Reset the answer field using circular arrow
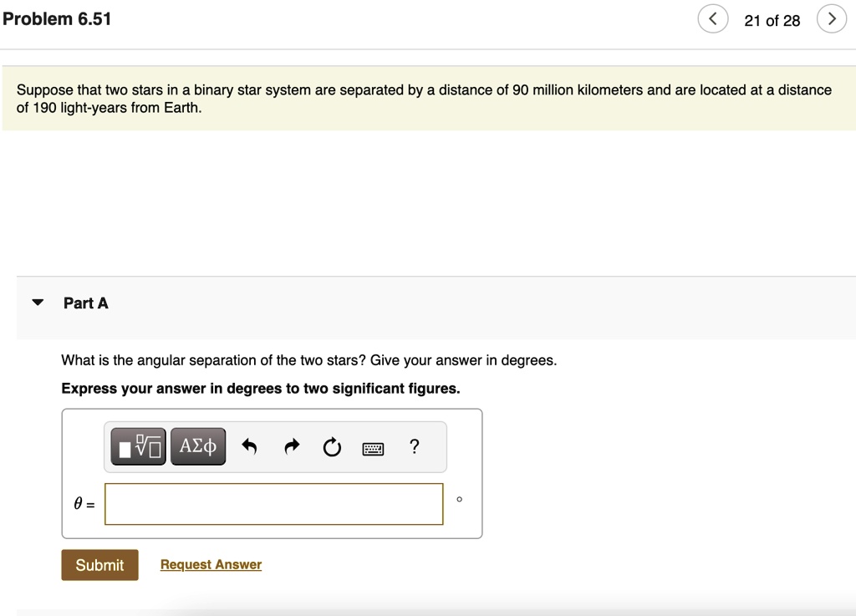Viewport: 856px width, 616px height. (332, 447)
